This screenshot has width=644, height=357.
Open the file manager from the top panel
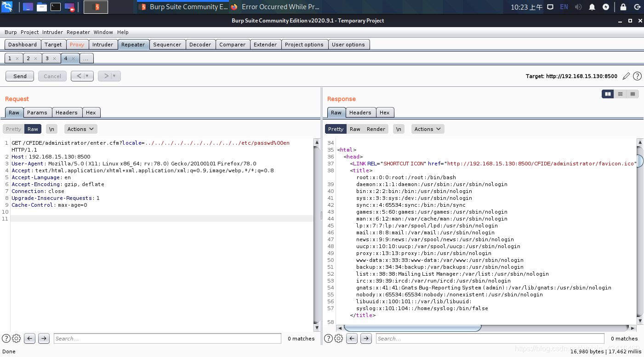point(42,7)
